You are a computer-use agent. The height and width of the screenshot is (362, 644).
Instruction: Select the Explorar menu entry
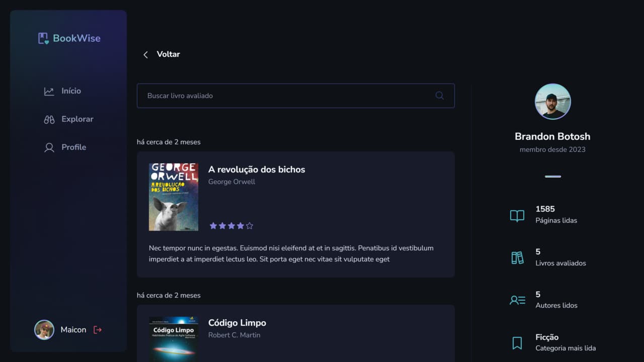[77, 119]
